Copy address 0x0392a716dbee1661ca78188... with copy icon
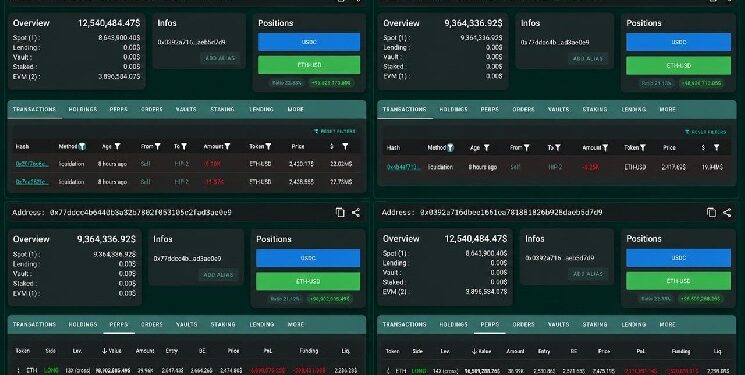Image resolution: width=745 pixels, height=375 pixels. [x=711, y=212]
